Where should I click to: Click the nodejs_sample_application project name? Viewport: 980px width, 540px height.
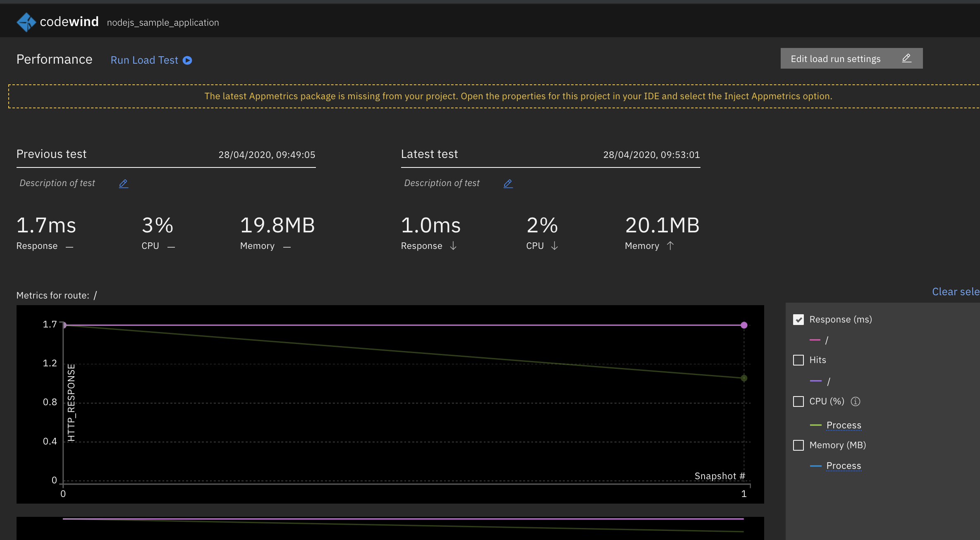coord(163,23)
